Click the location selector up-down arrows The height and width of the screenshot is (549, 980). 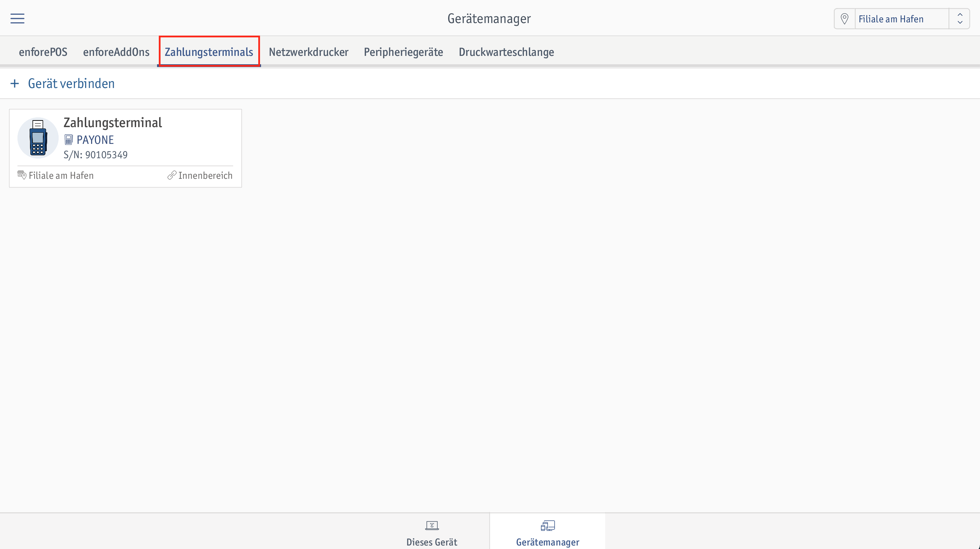[x=959, y=19]
